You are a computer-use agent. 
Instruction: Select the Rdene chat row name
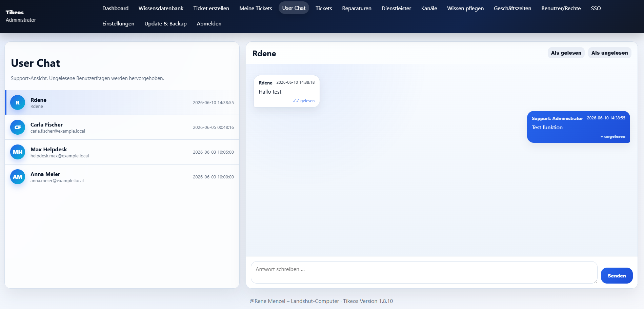[38, 100]
